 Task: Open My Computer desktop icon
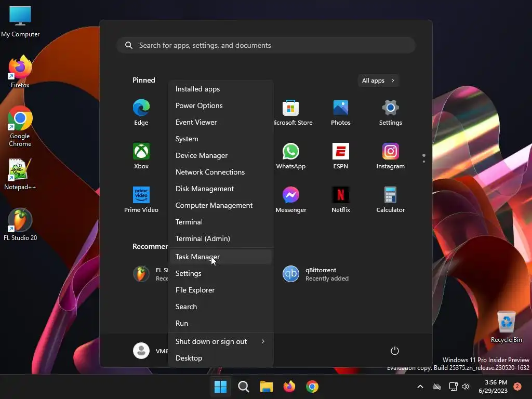click(20, 21)
